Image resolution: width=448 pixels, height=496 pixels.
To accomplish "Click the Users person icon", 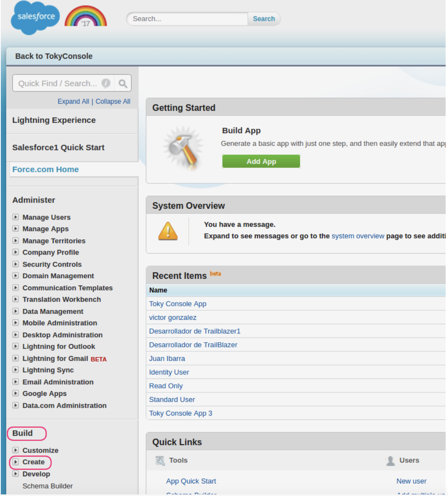I will [390, 461].
